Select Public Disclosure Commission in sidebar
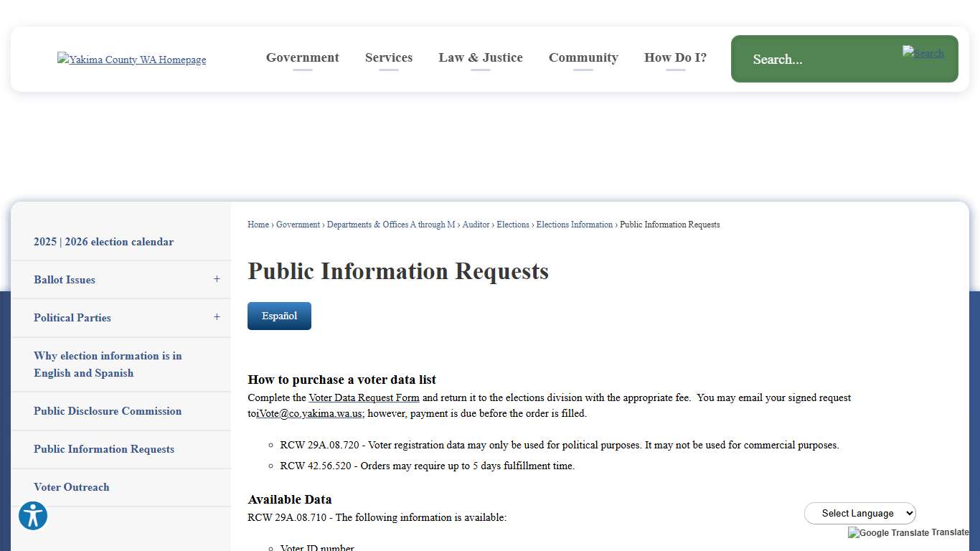This screenshot has width=980, height=551. click(x=108, y=411)
